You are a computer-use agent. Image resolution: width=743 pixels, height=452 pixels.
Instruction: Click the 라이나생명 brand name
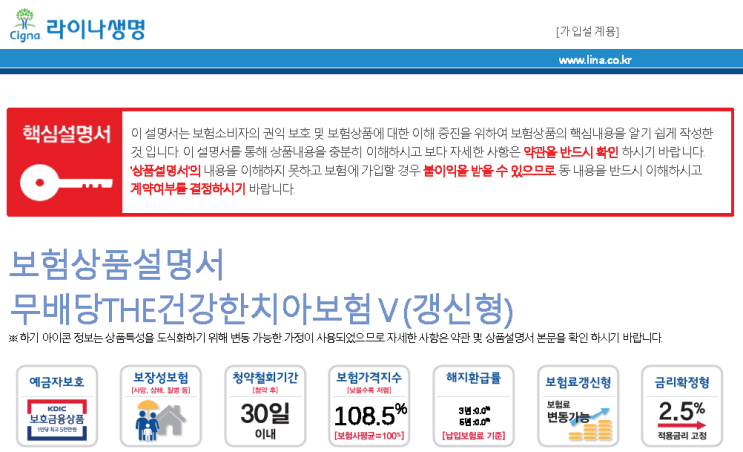pyautogui.click(x=95, y=29)
